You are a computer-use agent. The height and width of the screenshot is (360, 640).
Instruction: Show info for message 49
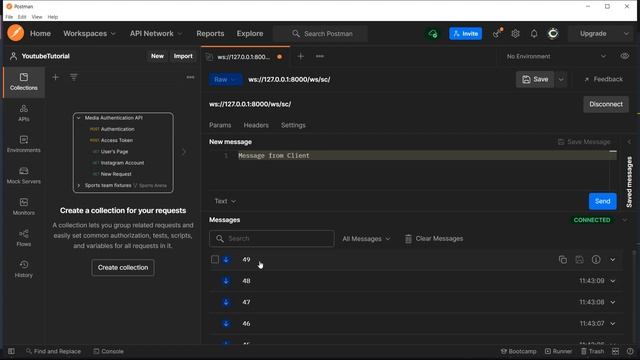(x=596, y=260)
